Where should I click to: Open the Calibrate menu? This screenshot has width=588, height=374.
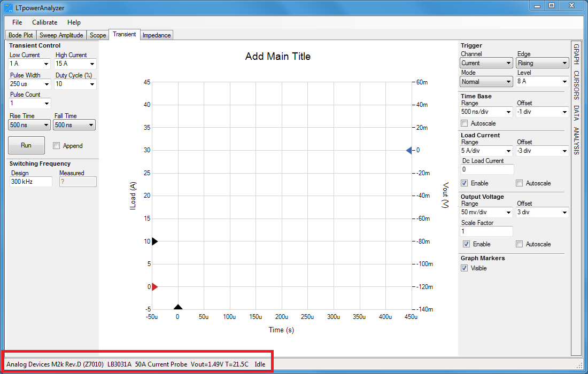(44, 22)
